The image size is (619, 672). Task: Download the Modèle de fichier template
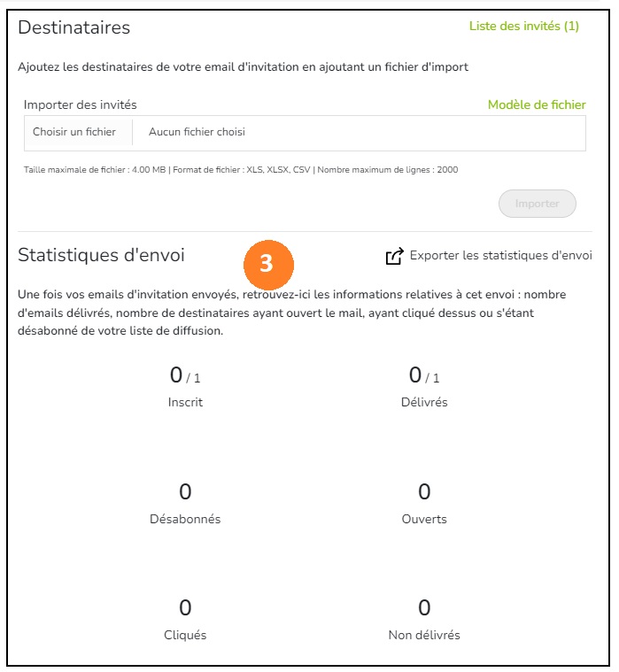tap(537, 104)
